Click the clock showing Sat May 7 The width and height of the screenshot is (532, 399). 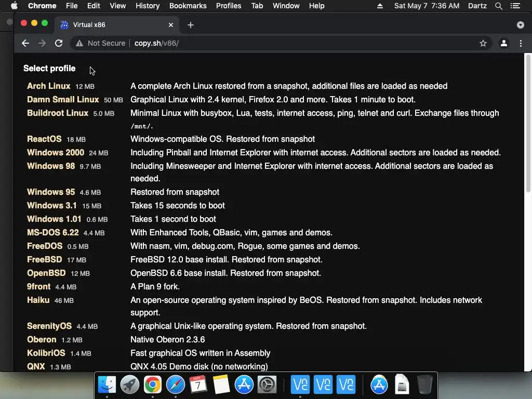427,6
